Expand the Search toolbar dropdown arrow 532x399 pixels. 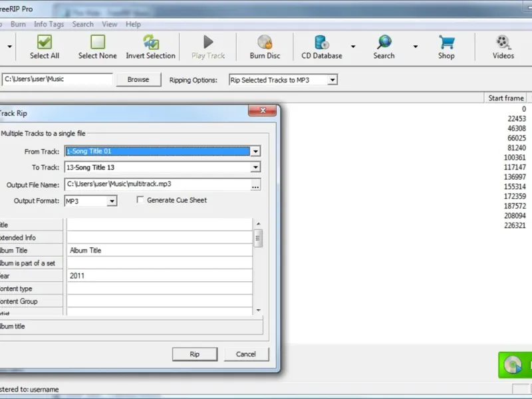pyautogui.click(x=415, y=47)
